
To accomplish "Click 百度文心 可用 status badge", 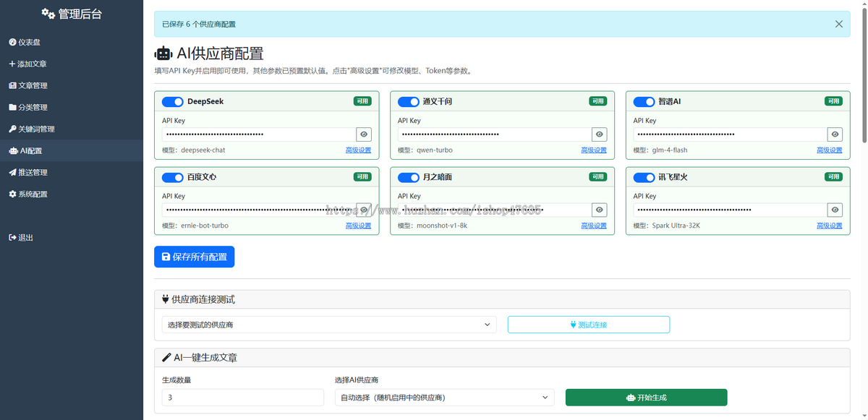I will pos(362,176).
